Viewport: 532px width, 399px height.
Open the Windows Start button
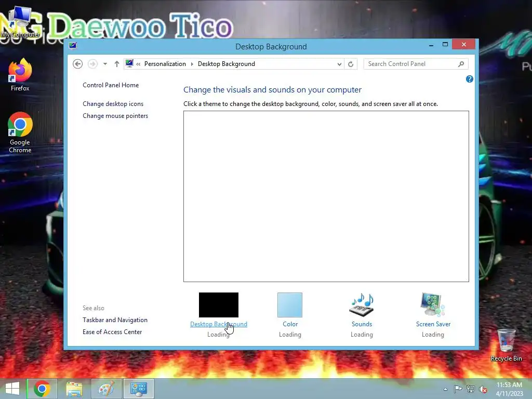click(12, 389)
